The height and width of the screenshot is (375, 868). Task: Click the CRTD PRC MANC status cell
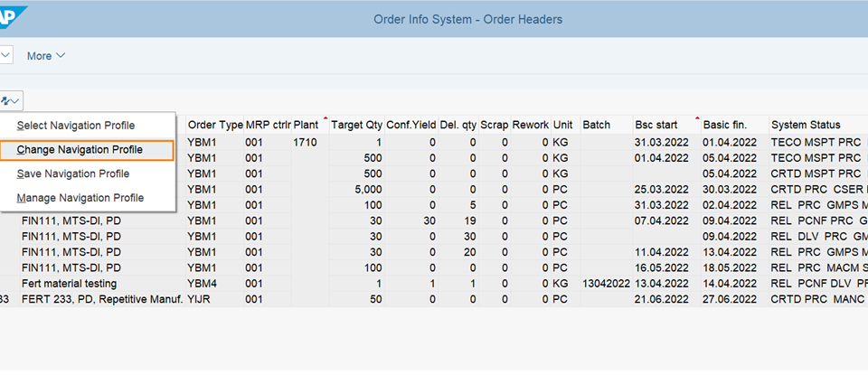pyautogui.click(x=817, y=300)
